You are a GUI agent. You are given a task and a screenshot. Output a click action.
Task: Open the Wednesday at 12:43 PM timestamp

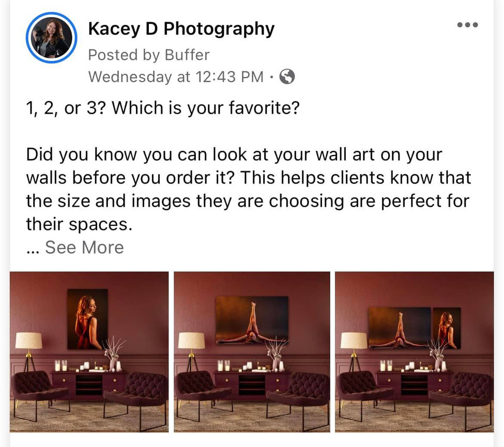[176, 77]
